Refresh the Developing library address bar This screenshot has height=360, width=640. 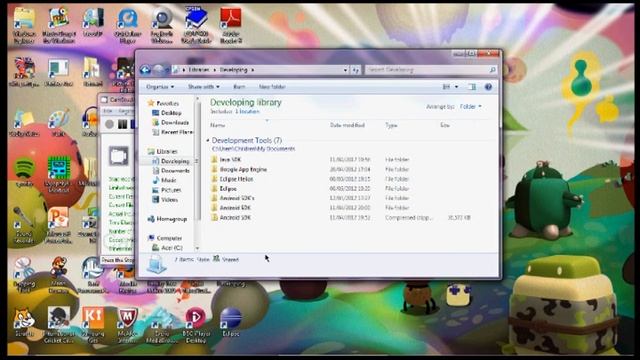pyautogui.click(x=356, y=70)
